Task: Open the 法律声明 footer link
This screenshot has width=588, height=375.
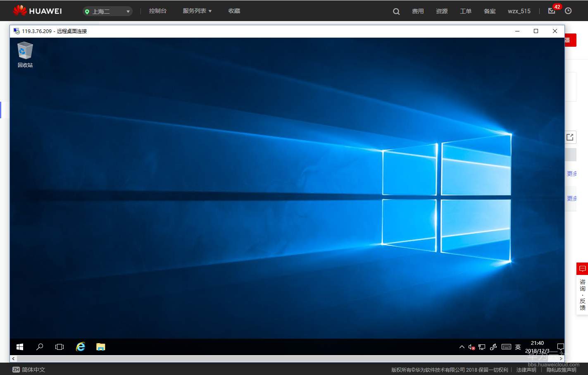Action: coord(526,370)
